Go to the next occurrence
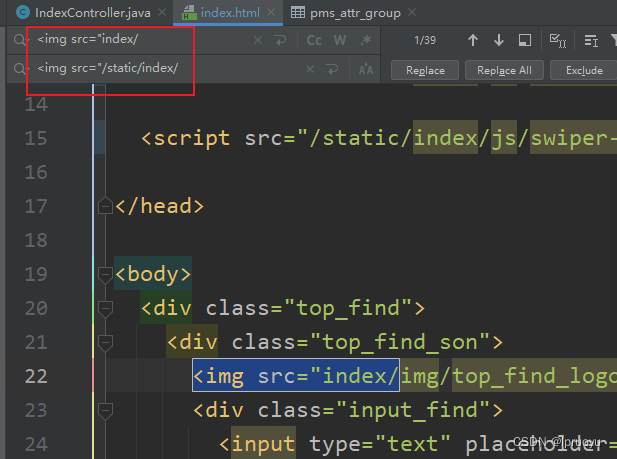617x459 pixels. click(x=499, y=40)
